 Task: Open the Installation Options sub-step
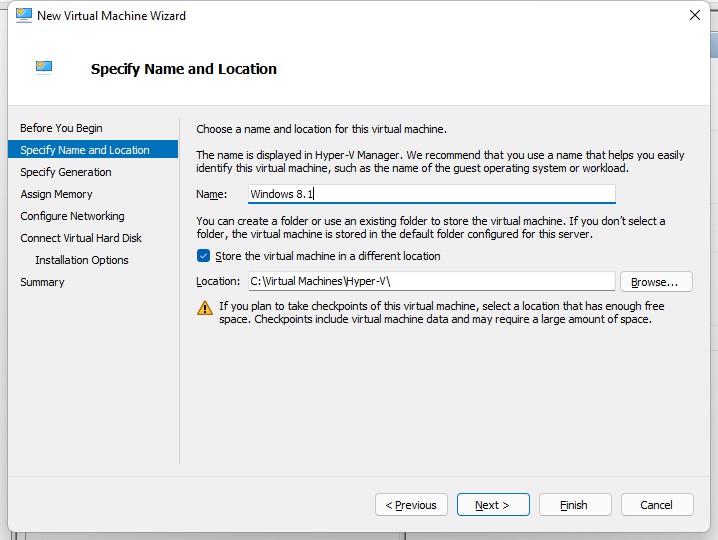point(82,260)
